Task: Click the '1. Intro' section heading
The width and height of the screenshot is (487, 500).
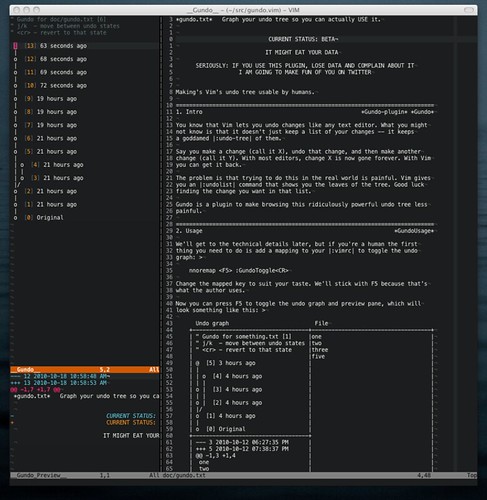Action: pyautogui.click(x=189, y=112)
